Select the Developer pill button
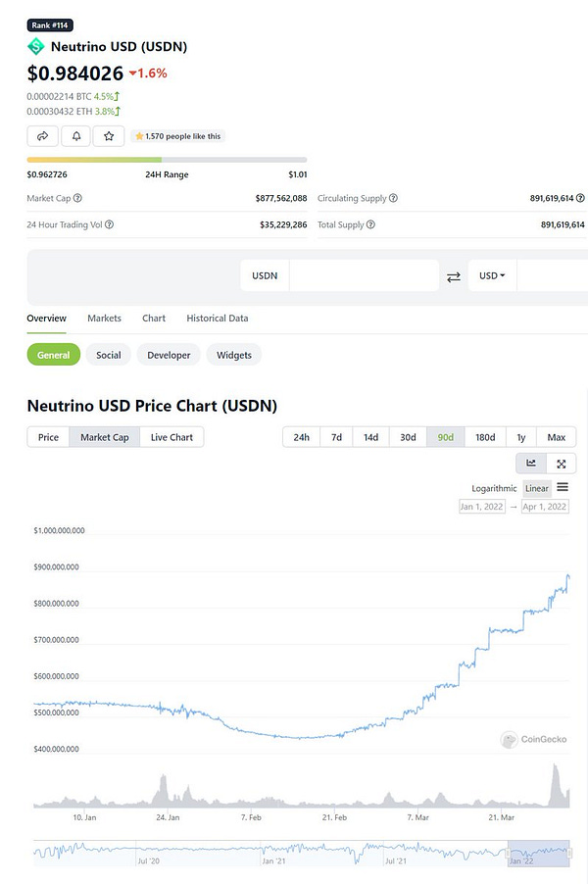 (x=169, y=355)
